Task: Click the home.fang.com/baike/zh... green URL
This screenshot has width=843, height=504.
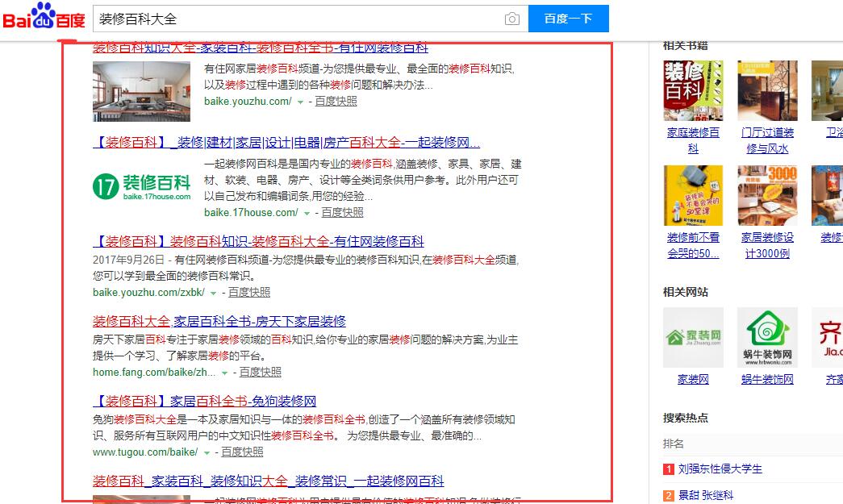Action: [154, 372]
